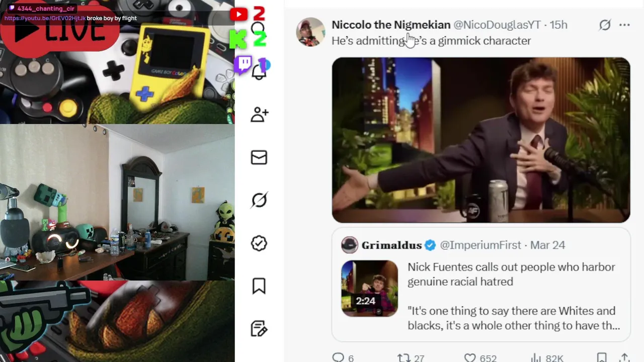The width and height of the screenshot is (644, 362).
Task: Bookmark the gimmick character post
Action: tap(602, 357)
